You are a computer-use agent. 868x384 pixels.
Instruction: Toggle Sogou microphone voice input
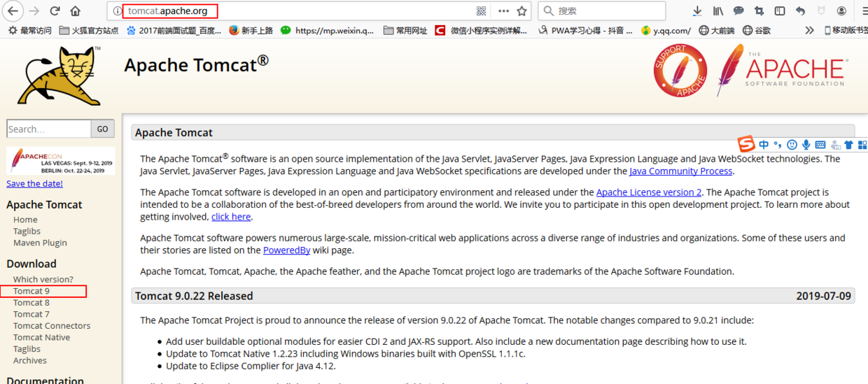(806, 145)
